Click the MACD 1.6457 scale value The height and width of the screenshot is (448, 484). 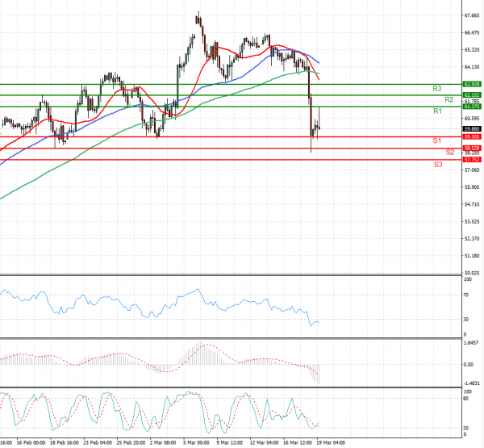(472, 342)
